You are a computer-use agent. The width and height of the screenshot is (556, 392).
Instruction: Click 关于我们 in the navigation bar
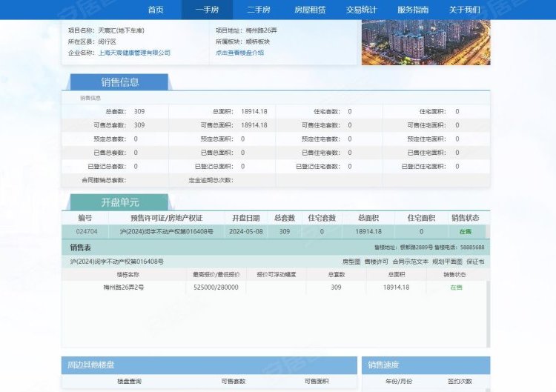pyautogui.click(x=465, y=10)
